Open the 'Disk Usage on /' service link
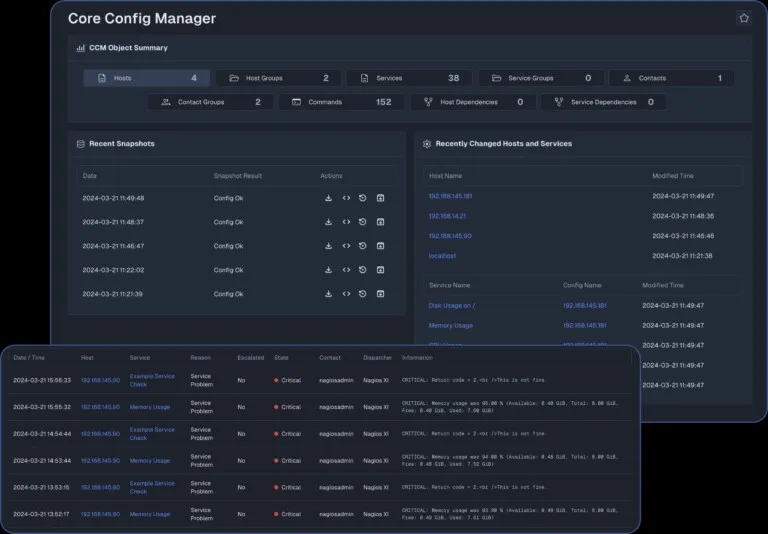Viewport: 768px width, 534px height. click(452, 306)
